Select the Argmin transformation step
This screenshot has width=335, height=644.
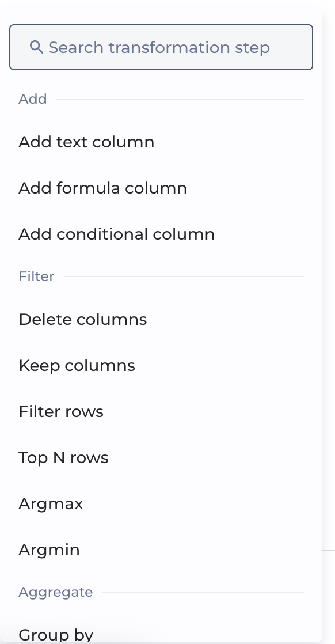coord(49,550)
